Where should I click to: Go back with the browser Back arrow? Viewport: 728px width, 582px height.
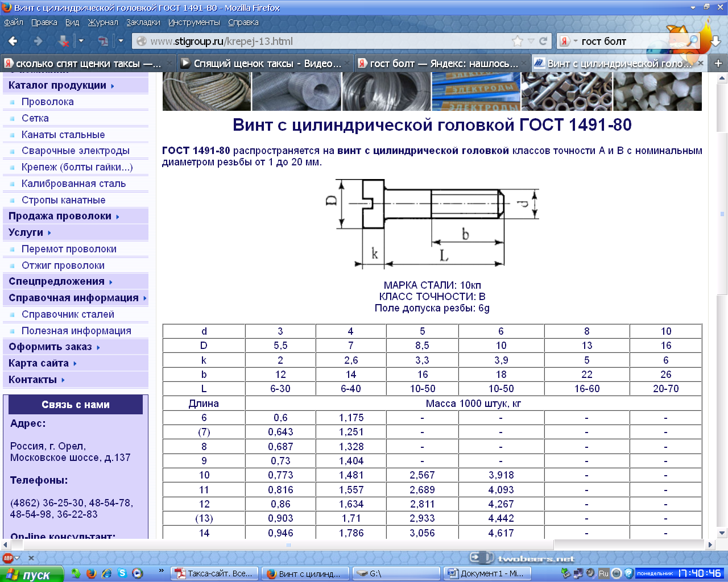(13, 41)
